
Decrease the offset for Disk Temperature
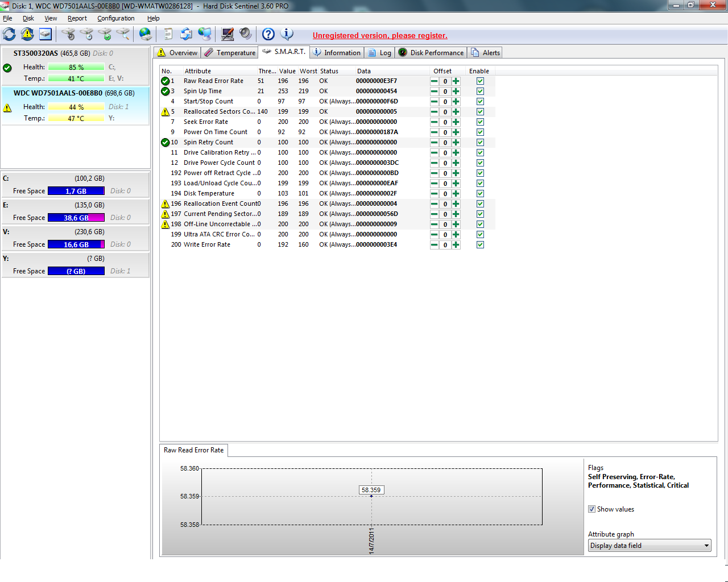(x=435, y=194)
